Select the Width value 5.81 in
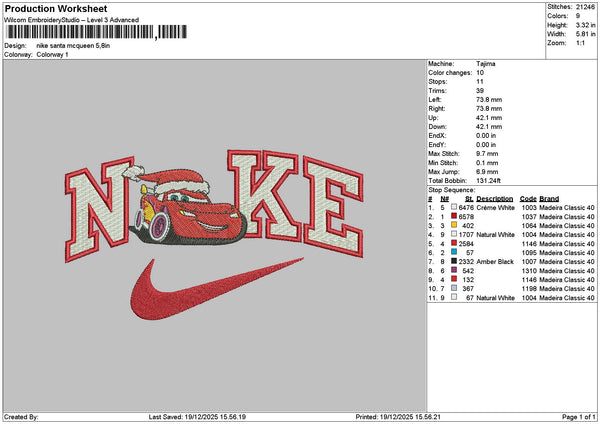The width and height of the screenshot is (600, 424). coord(585,34)
